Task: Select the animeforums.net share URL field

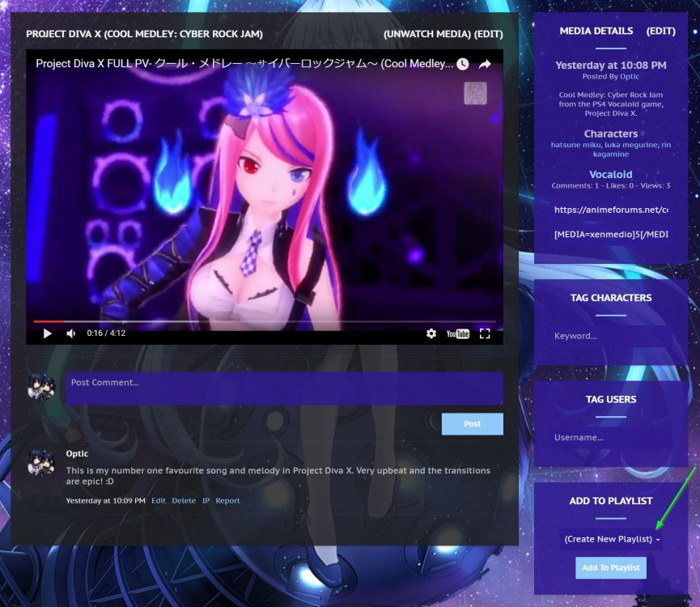Action: click(x=611, y=210)
